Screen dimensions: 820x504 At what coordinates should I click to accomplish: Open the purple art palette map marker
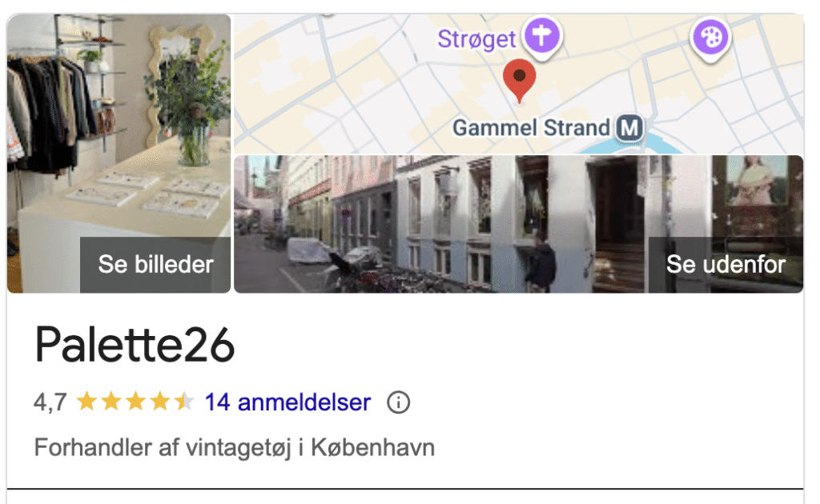710,38
